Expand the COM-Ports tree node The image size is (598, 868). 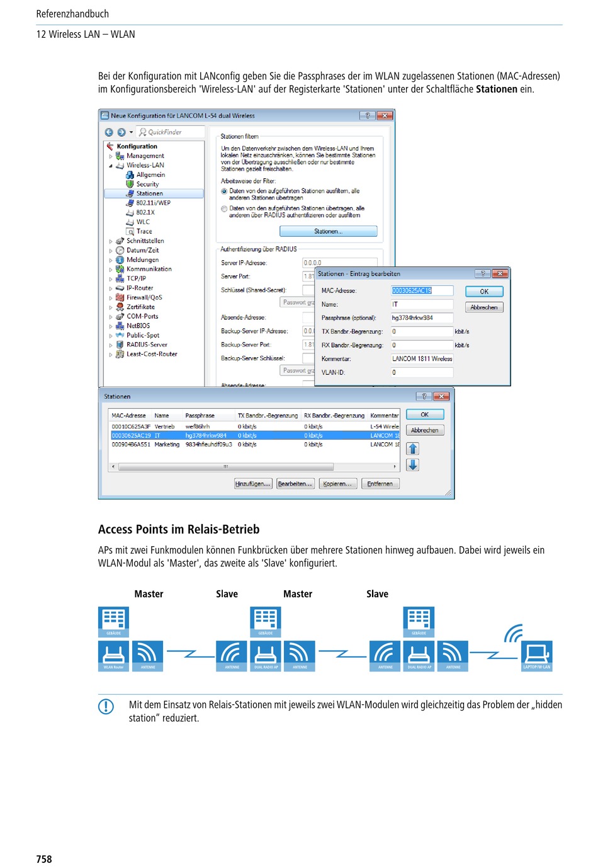click(111, 317)
